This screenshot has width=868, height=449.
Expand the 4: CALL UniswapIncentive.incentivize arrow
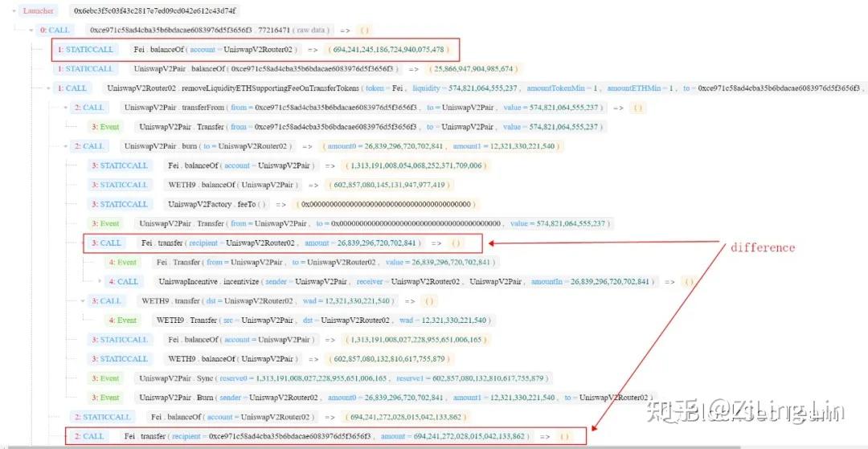pos(100,281)
